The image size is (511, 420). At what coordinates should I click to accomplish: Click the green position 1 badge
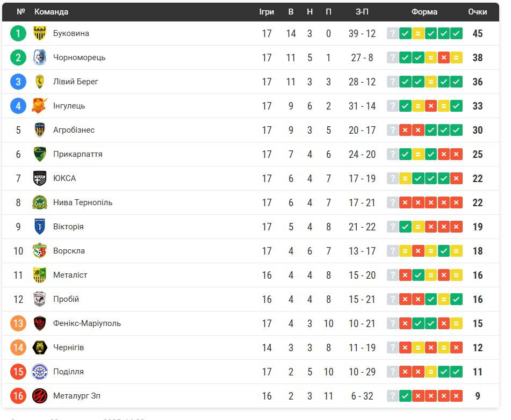click(x=18, y=33)
